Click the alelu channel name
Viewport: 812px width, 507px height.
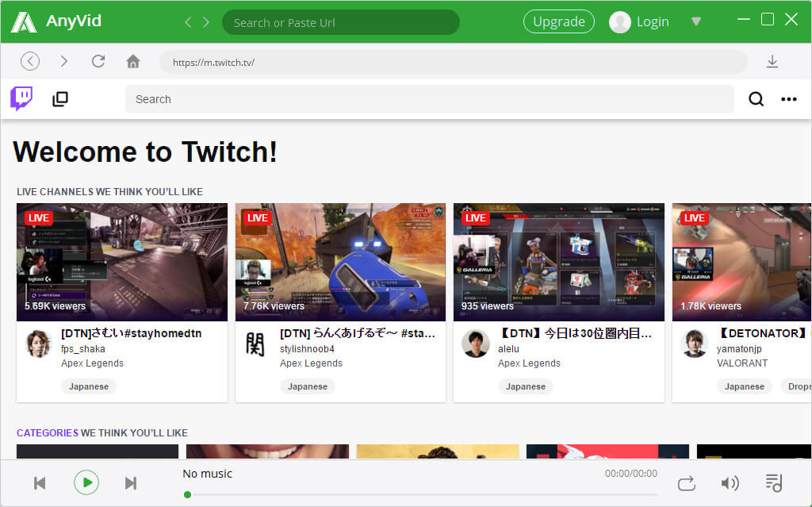508,349
